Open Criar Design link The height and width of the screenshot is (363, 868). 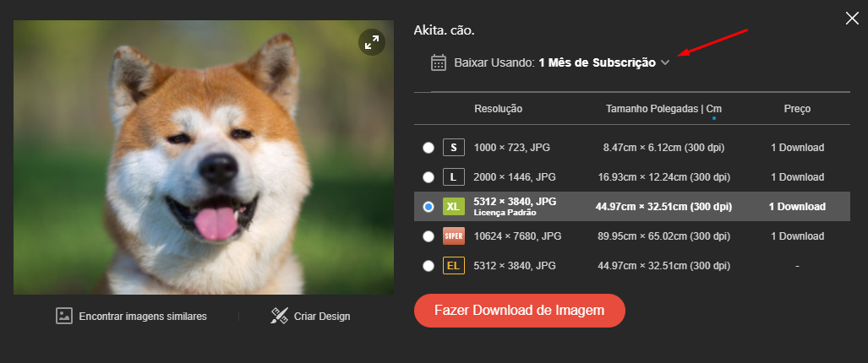point(322,317)
